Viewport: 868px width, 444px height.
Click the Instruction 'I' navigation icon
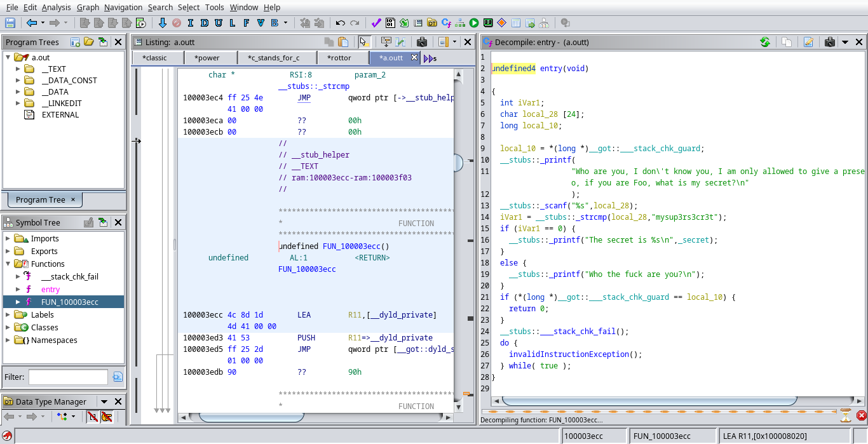coord(190,23)
